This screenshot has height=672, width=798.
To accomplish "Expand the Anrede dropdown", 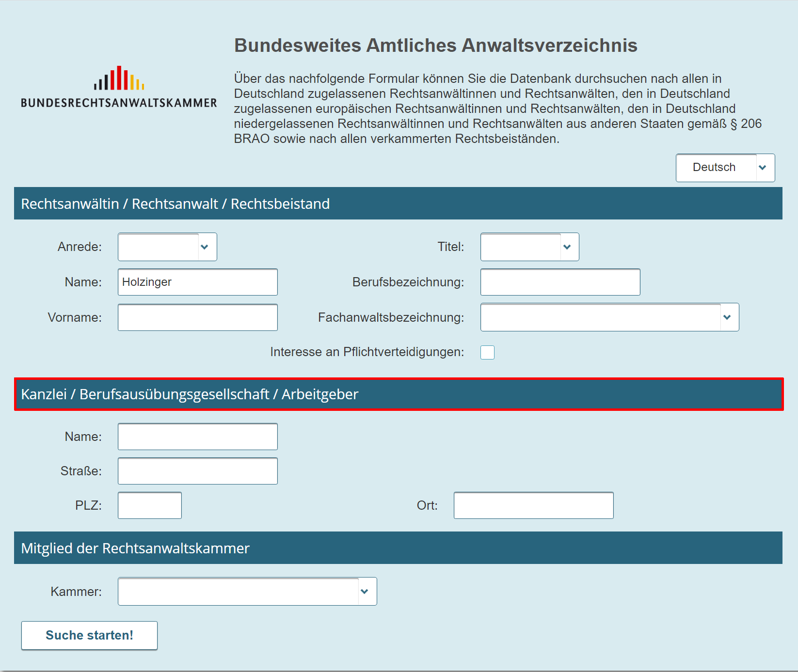I will 167,247.
